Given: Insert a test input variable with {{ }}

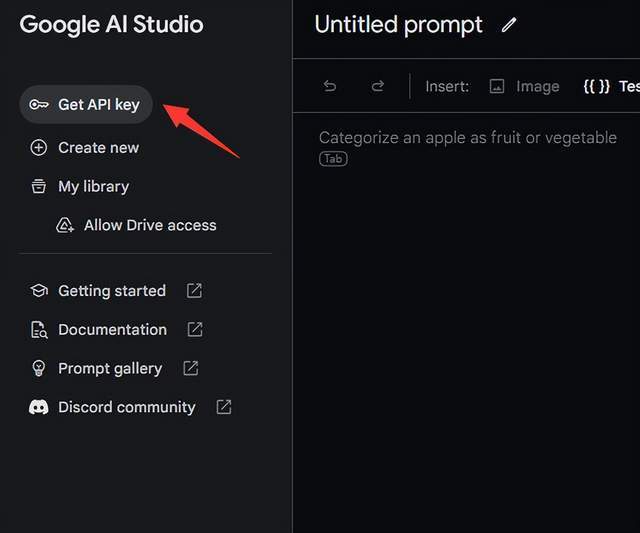Looking at the screenshot, I should click(610, 87).
